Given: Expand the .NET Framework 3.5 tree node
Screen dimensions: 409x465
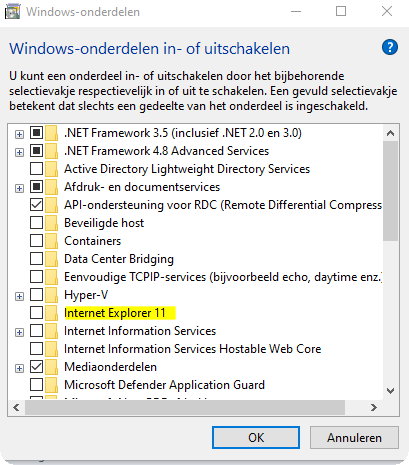Looking at the screenshot, I should point(20,134).
